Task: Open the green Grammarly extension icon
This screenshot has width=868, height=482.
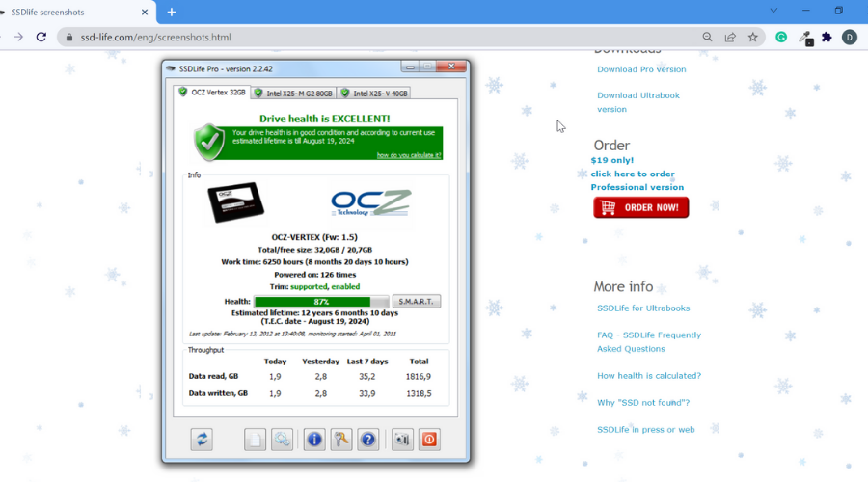Action: (x=781, y=37)
